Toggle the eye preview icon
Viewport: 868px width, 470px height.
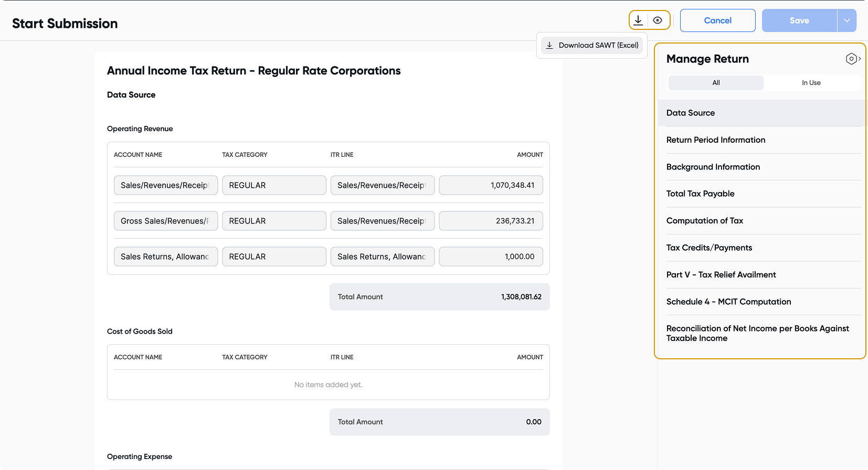(x=658, y=20)
